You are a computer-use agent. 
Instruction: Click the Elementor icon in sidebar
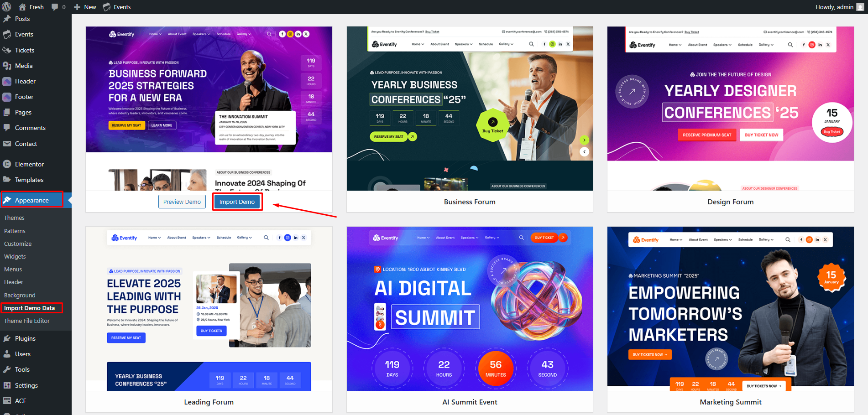point(7,164)
